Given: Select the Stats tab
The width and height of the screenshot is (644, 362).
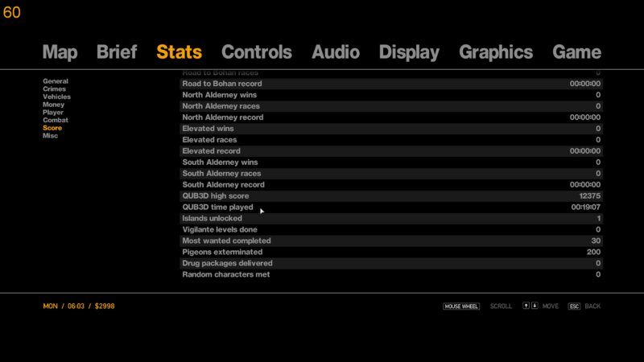Looking at the screenshot, I should tap(179, 52).
